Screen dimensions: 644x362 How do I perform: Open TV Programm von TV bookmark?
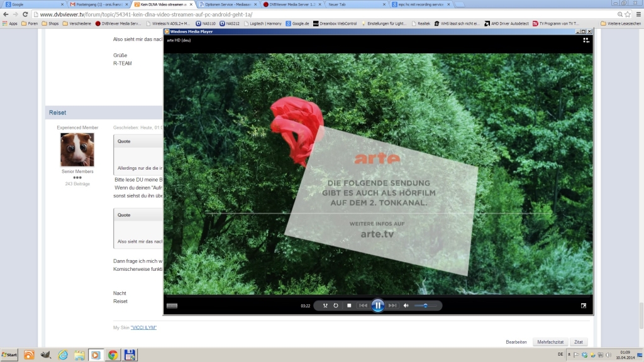(556, 23)
